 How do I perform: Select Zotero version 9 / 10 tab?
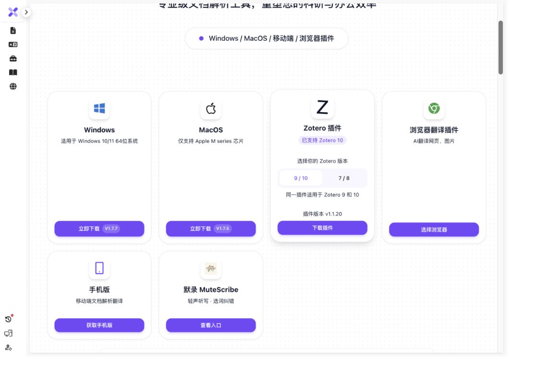pyautogui.click(x=301, y=178)
